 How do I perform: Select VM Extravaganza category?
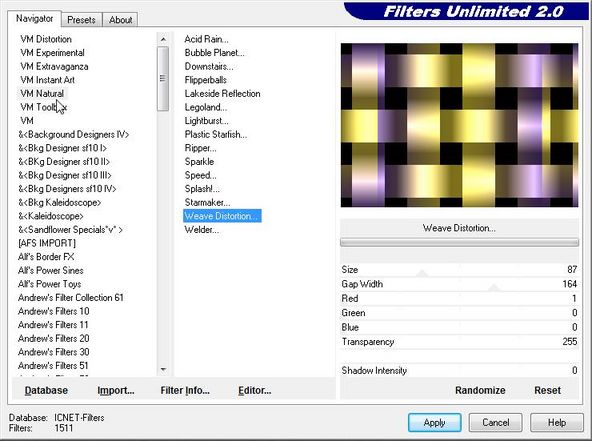point(54,66)
